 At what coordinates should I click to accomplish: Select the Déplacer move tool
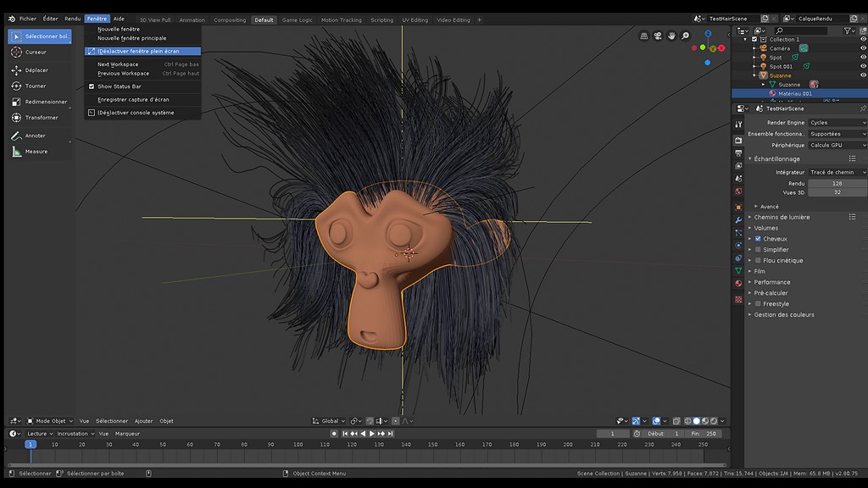[36, 70]
